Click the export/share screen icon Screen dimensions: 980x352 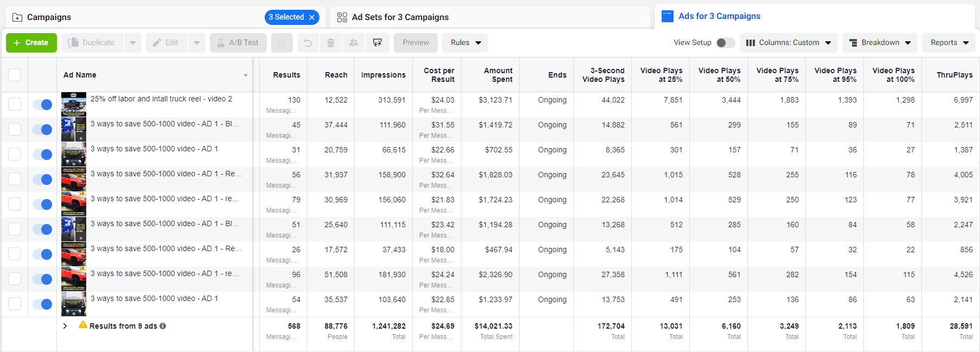pos(377,43)
